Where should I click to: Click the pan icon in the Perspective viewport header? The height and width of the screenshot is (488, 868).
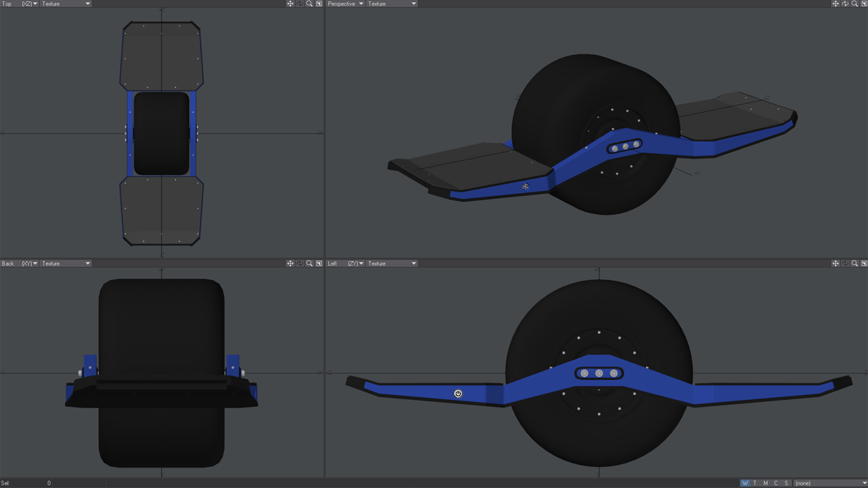tap(835, 3)
